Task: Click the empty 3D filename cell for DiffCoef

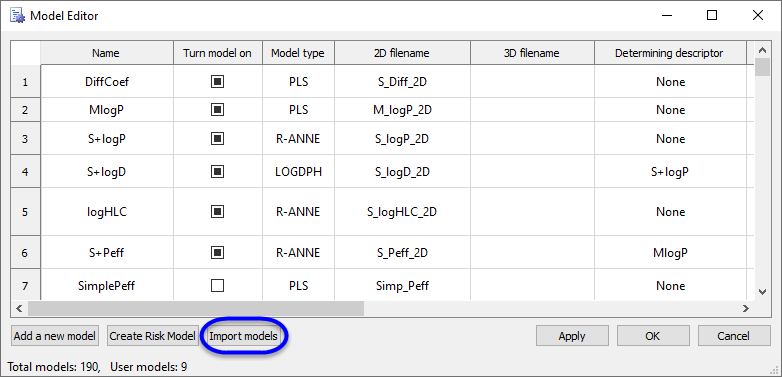Action: pyautogui.click(x=532, y=82)
